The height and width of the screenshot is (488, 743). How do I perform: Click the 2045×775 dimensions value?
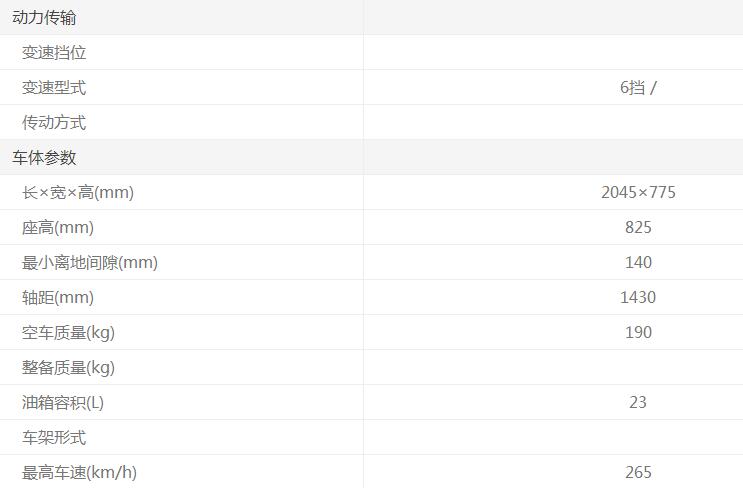point(638,192)
